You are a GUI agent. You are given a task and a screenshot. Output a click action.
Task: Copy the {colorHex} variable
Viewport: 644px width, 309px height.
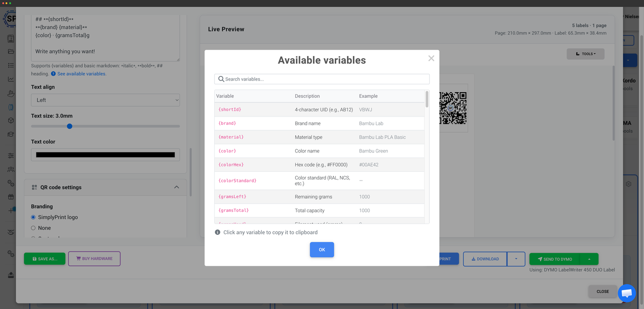pyautogui.click(x=231, y=165)
